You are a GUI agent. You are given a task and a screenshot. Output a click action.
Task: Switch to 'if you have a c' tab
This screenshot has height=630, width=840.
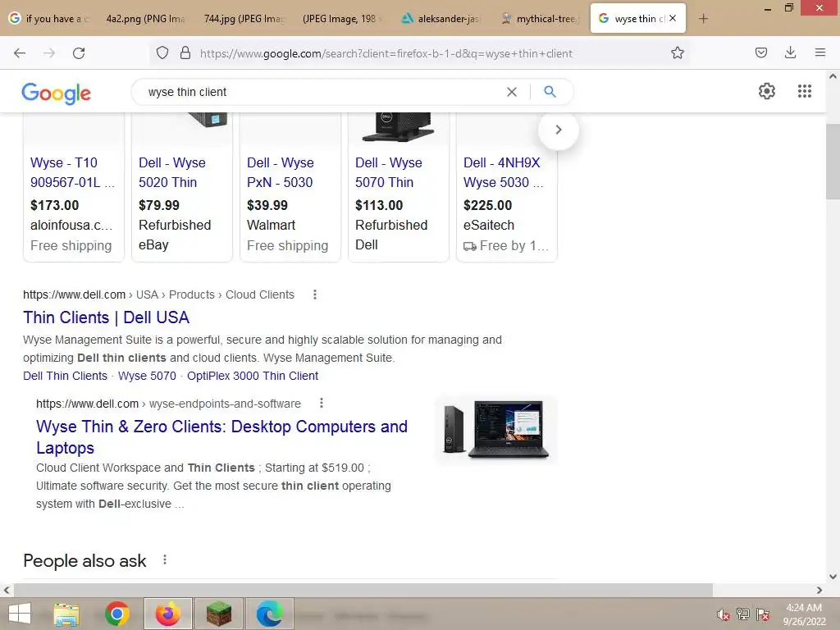point(49,19)
